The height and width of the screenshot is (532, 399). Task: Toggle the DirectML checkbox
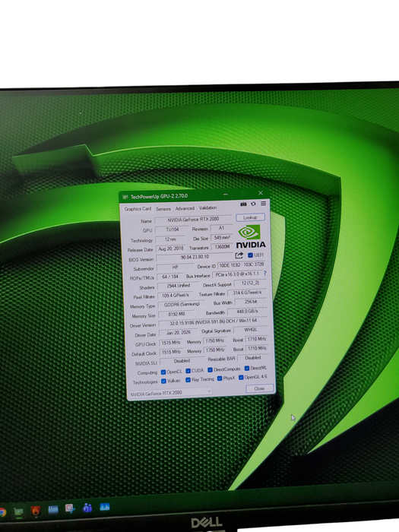coord(247,368)
